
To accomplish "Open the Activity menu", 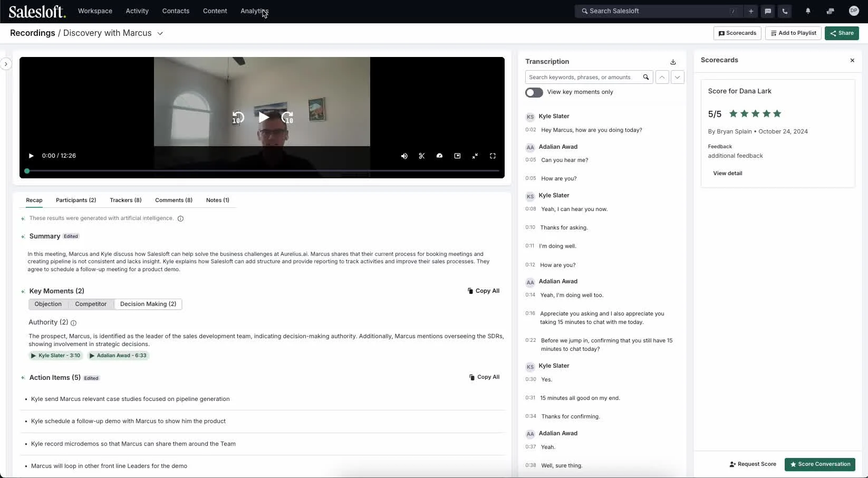I will click(x=137, y=11).
